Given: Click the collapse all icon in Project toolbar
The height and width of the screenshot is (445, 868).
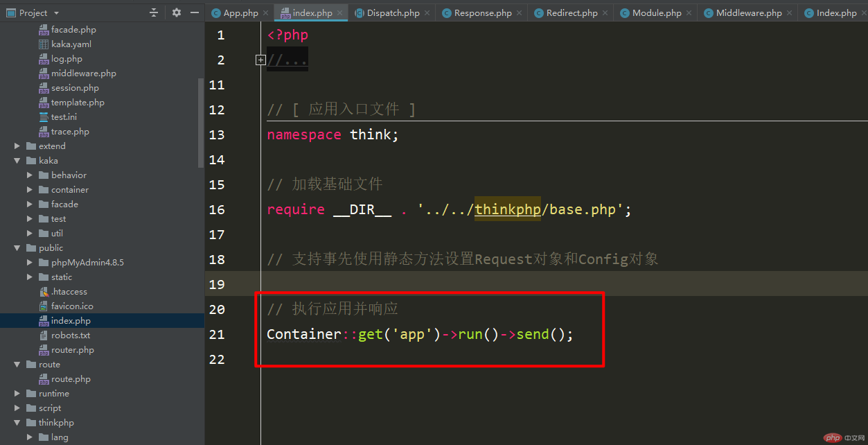Looking at the screenshot, I should click(154, 12).
